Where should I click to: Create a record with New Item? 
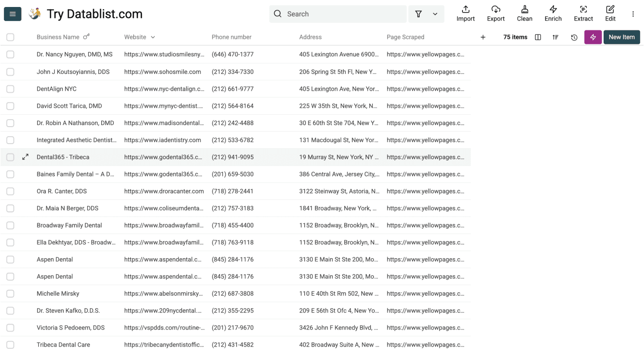click(x=622, y=37)
